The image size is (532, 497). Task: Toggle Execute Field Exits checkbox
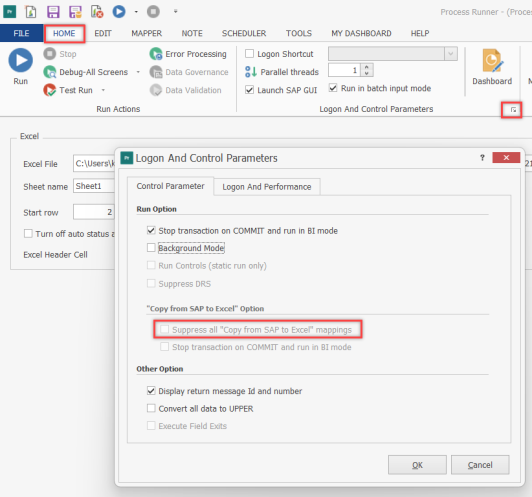151,426
